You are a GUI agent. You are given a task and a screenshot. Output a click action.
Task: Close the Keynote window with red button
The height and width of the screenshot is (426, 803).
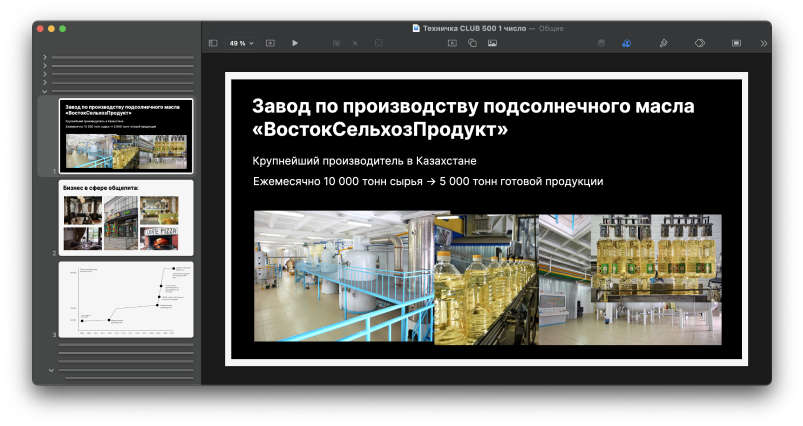pyautogui.click(x=40, y=29)
